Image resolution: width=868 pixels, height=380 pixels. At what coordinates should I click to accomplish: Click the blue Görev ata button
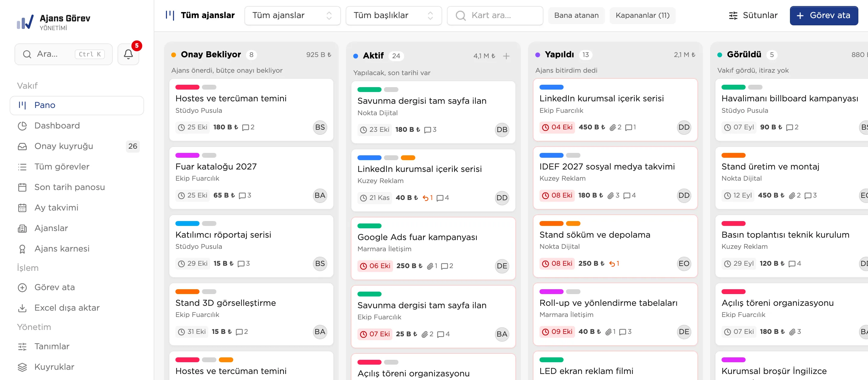pos(823,15)
